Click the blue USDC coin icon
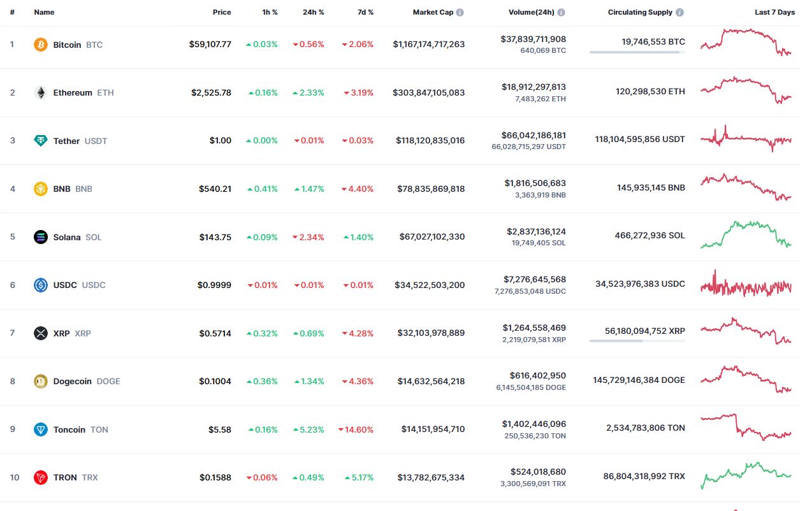The width and height of the screenshot is (812, 511). pos(41,285)
